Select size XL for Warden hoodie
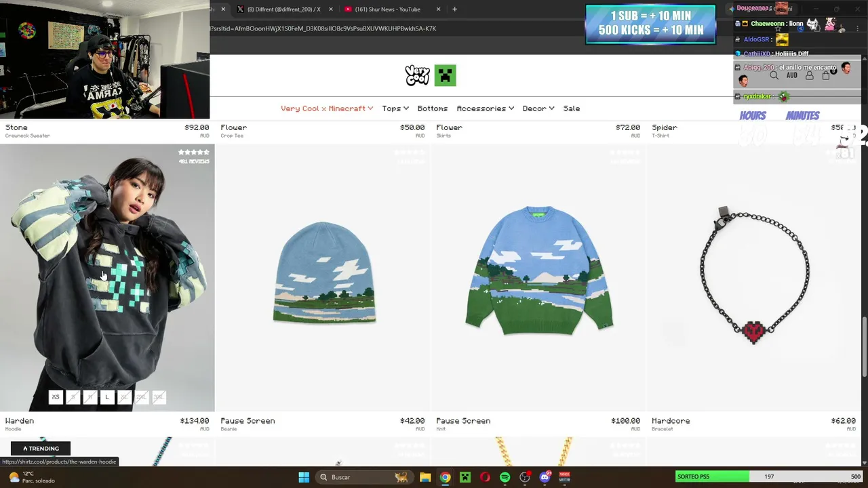This screenshot has height=488, width=868. tap(124, 397)
